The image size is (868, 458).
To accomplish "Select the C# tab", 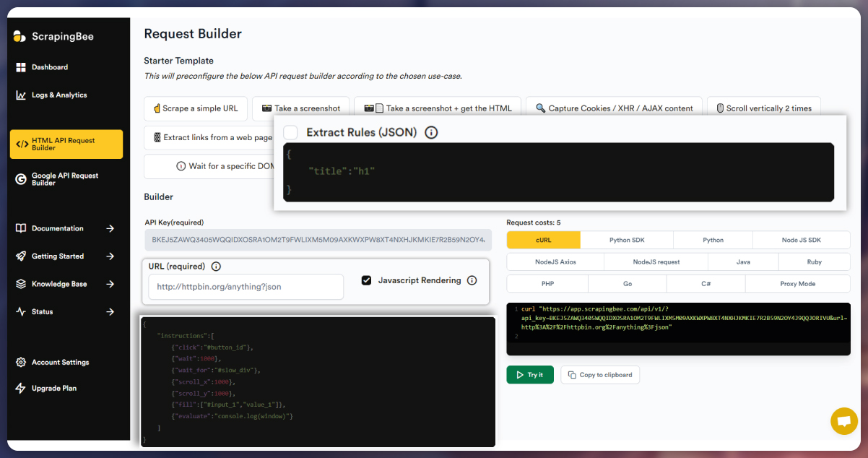I will (x=706, y=284).
